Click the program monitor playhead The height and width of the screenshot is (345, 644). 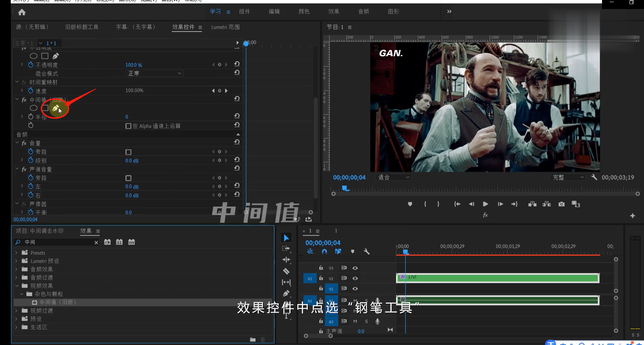[345, 188]
